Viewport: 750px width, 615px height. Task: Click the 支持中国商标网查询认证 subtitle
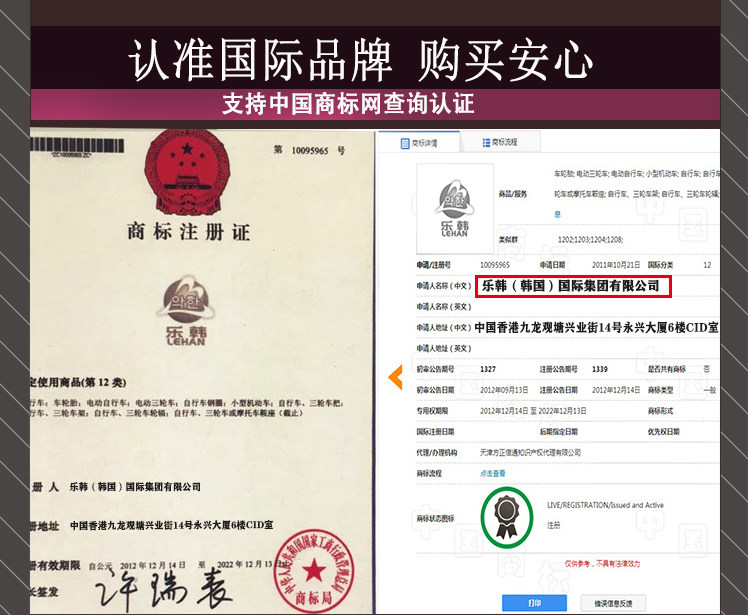point(348,104)
